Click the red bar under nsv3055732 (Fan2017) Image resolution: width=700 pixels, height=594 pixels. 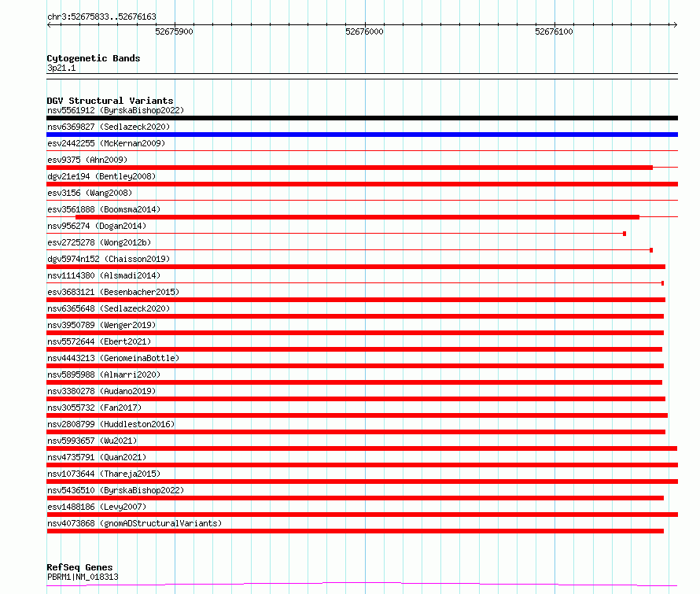pyautogui.click(x=357, y=415)
